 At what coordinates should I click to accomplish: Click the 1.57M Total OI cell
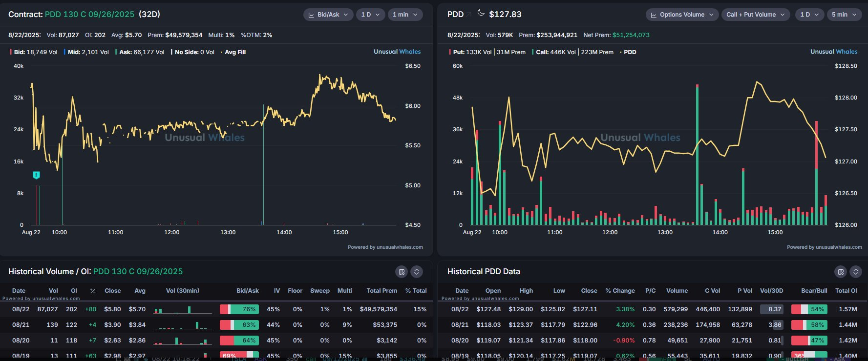(x=848, y=309)
